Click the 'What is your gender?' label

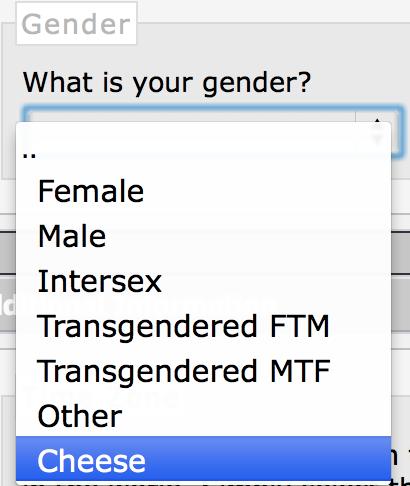tap(167, 83)
